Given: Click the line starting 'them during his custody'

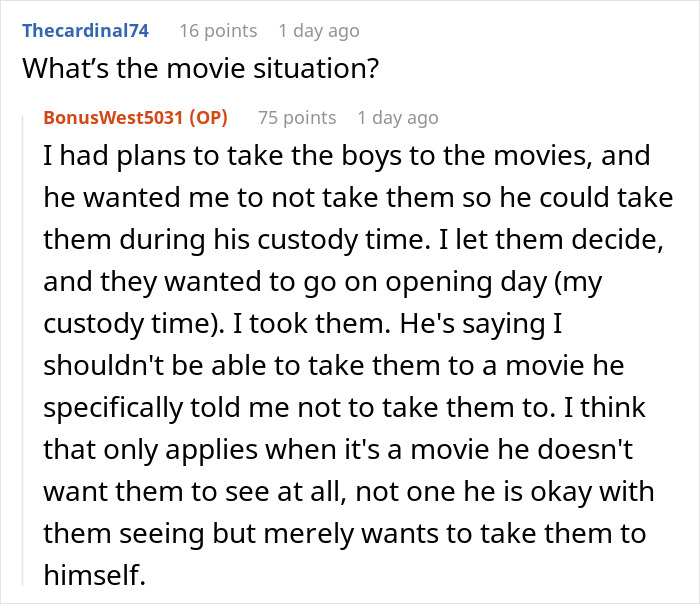Looking at the screenshot, I should pyautogui.click(x=354, y=240).
